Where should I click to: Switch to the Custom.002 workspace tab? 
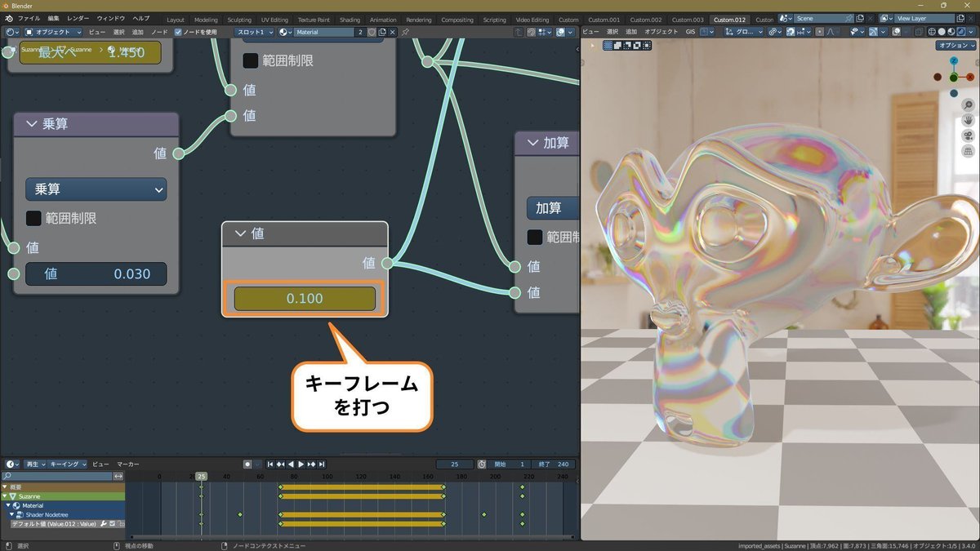(646, 20)
